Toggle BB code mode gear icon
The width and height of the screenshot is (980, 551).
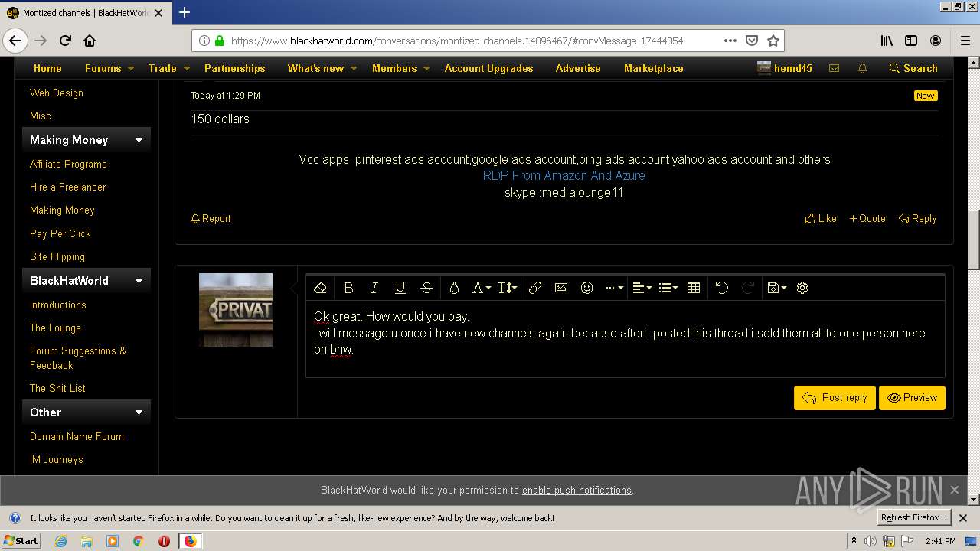coord(802,288)
